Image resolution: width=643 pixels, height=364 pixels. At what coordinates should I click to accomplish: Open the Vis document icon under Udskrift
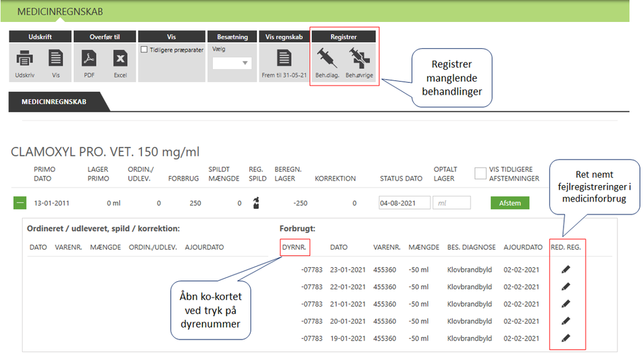(56, 60)
